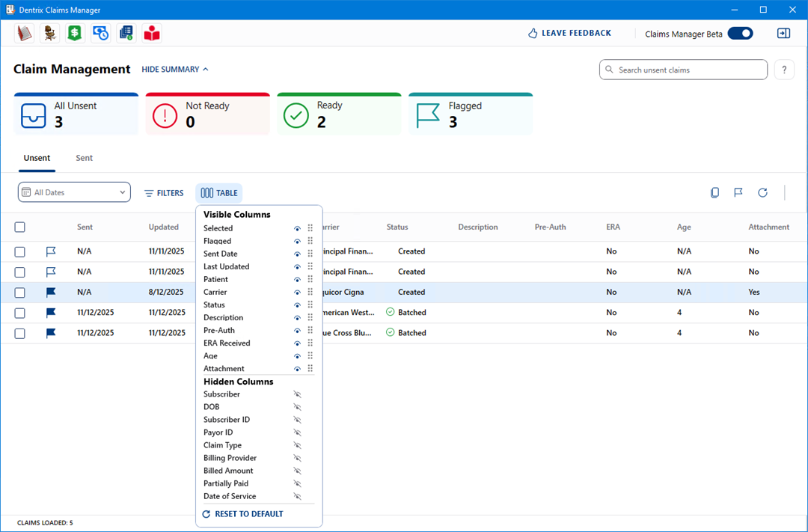Toggle the Claims Manager Beta switch
Image resolution: width=808 pixels, height=532 pixels.
740,34
